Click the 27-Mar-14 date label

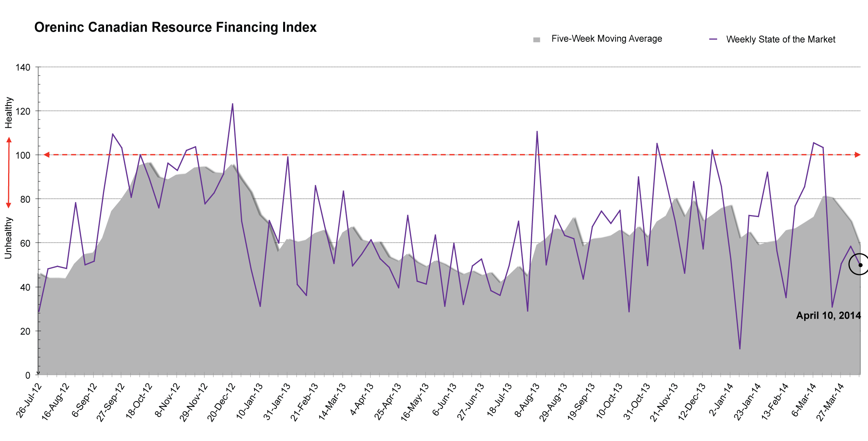(830, 402)
